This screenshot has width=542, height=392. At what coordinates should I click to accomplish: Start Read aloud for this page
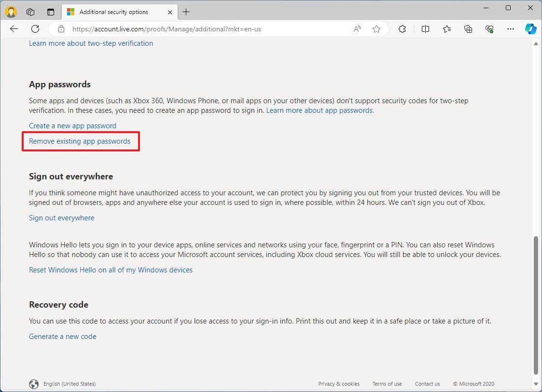tap(357, 29)
